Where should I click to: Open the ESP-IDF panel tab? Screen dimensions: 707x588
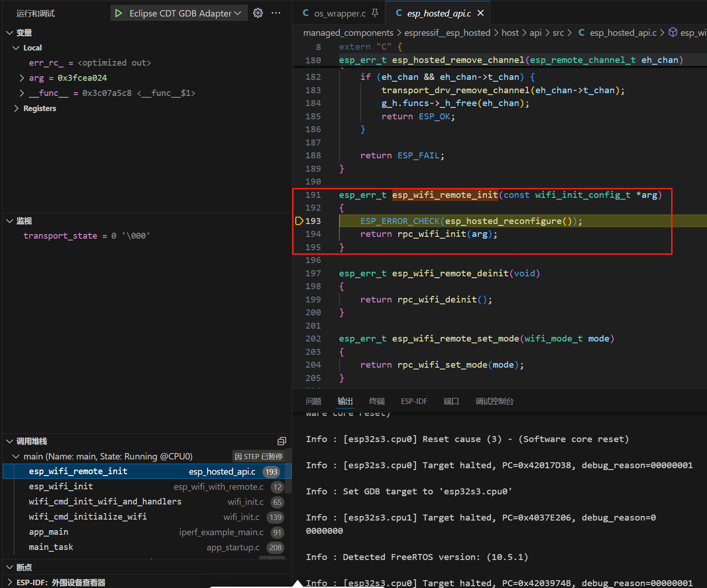click(x=414, y=401)
